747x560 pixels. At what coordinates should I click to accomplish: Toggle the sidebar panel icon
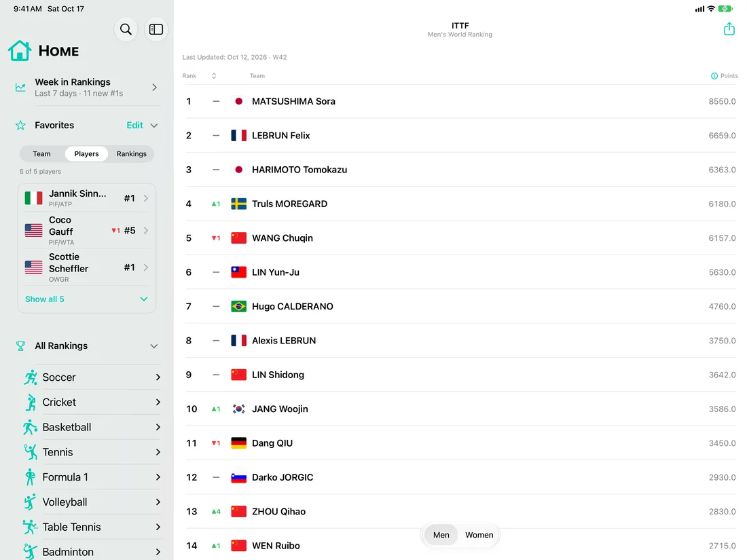(x=156, y=29)
